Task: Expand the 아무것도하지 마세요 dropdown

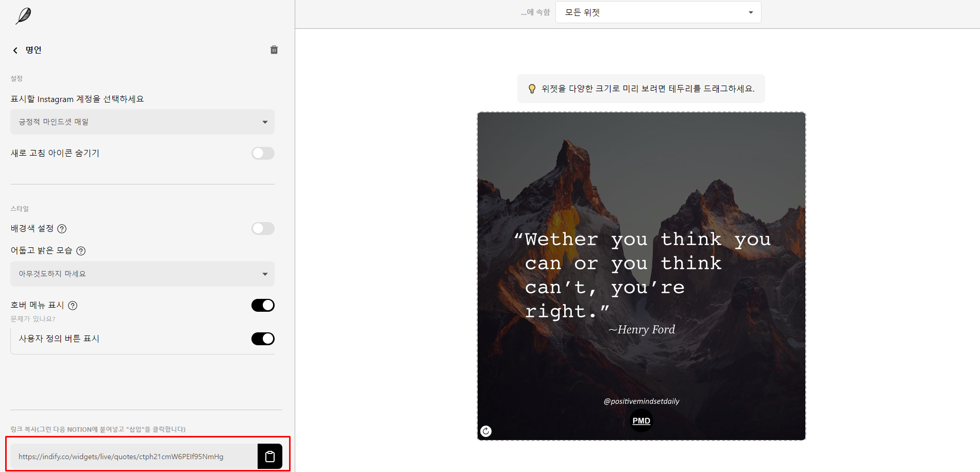Action: (x=142, y=274)
